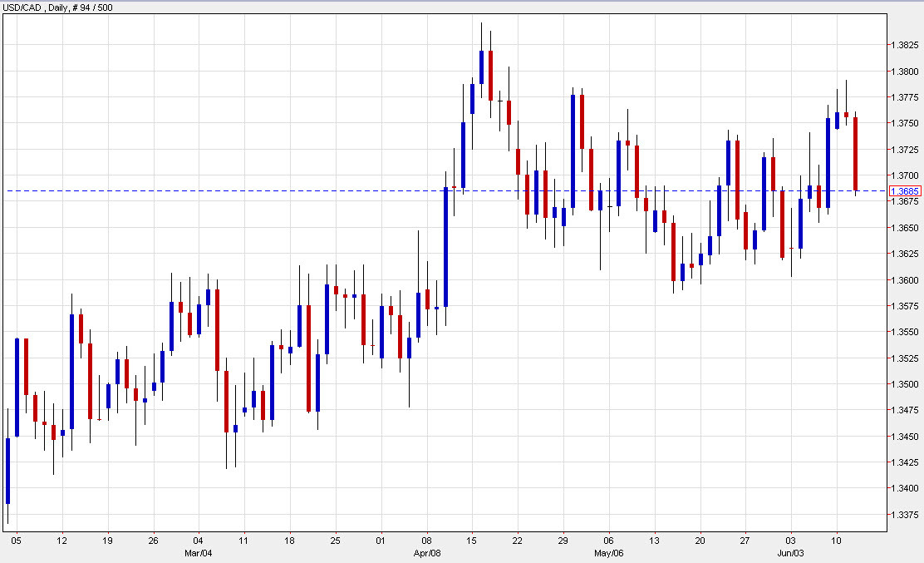
Task: Click the 1.3375 label at the axis bottom
Action: [904, 515]
